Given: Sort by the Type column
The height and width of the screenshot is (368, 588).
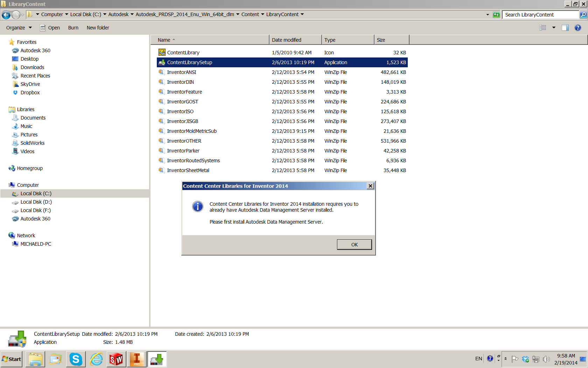Looking at the screenshot, I should click(x=348, y=40).
